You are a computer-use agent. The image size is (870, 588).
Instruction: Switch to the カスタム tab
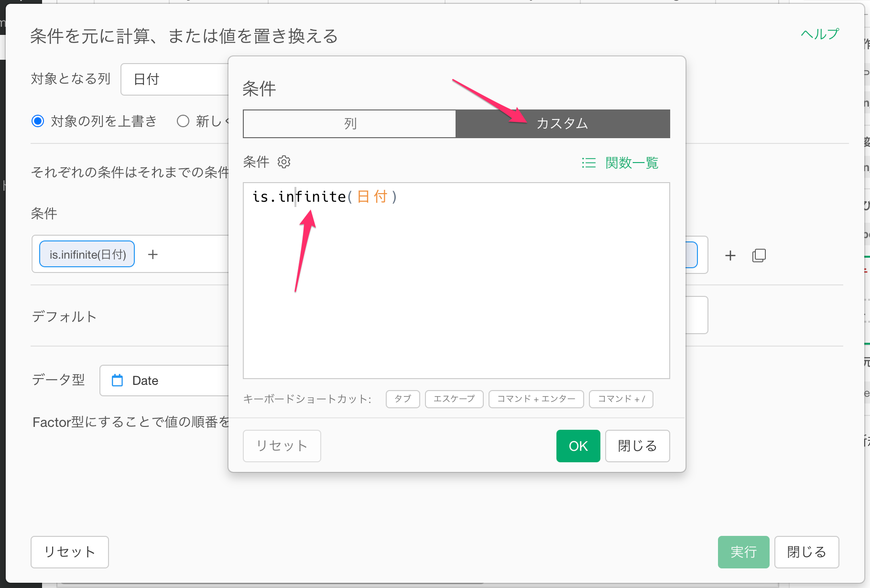click(562, 124)
